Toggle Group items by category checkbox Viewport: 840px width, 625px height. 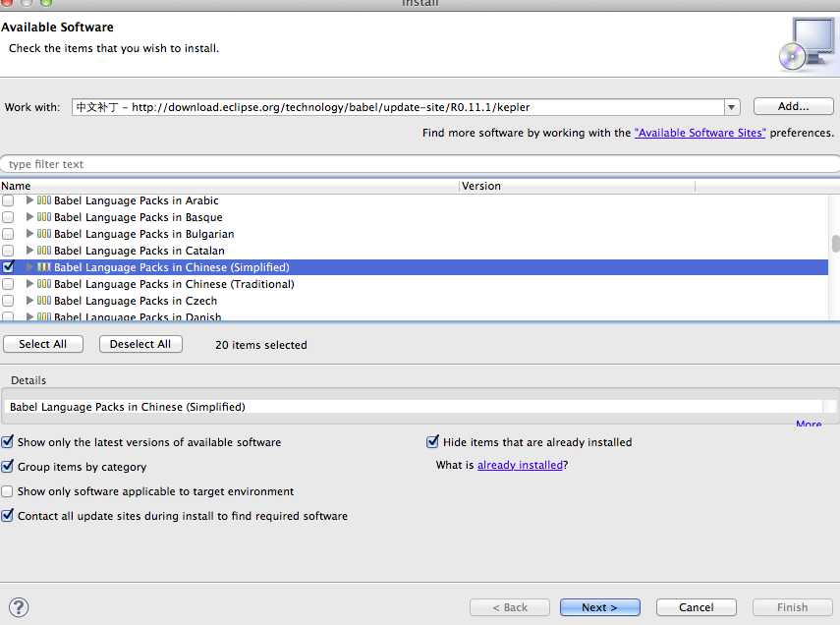pyautogui.click(x=8, y=467)
